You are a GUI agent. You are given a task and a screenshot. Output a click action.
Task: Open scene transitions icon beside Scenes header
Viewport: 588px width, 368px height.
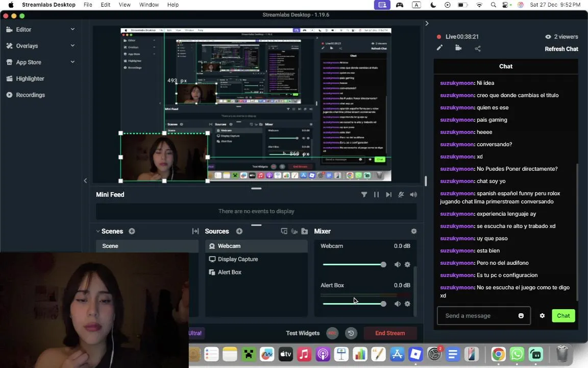pos(195,232)
